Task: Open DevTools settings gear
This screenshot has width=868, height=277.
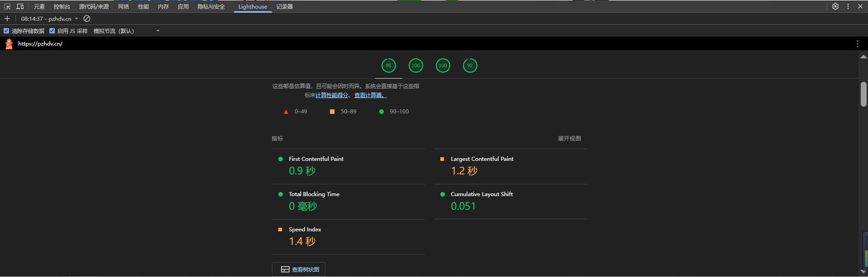Action: click(x=835, y=6)
